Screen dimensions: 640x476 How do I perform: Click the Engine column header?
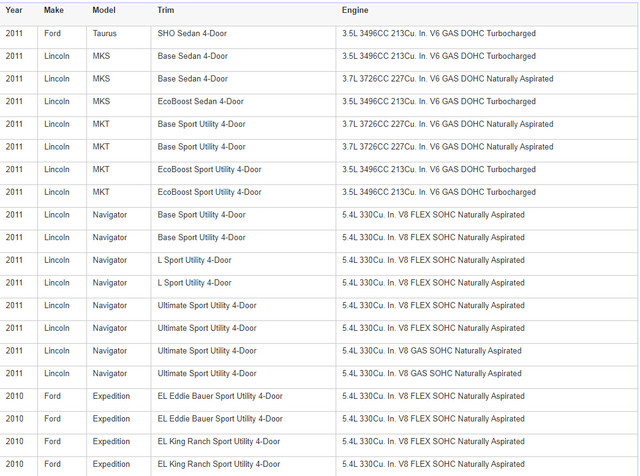click(x=355, y=10)
